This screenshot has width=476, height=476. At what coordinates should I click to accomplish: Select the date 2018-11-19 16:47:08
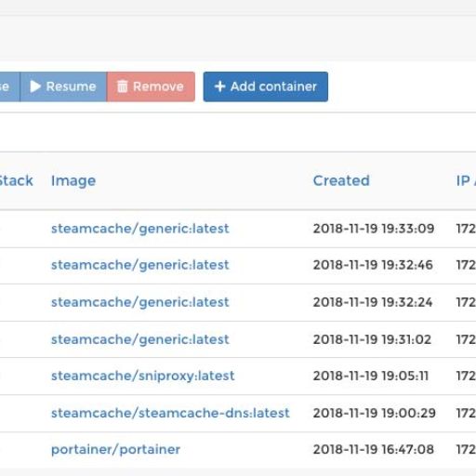click(x=374, y=450)
